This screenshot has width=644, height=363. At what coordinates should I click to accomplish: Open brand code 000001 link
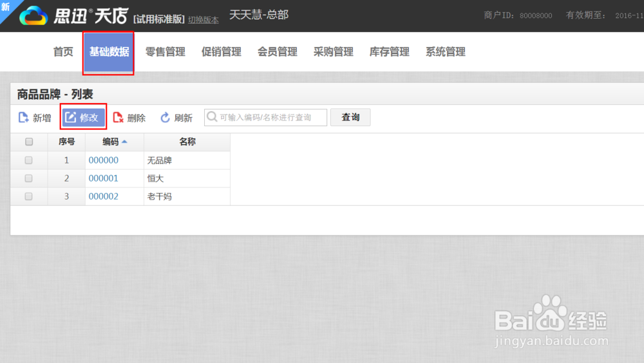click(104, 178)
